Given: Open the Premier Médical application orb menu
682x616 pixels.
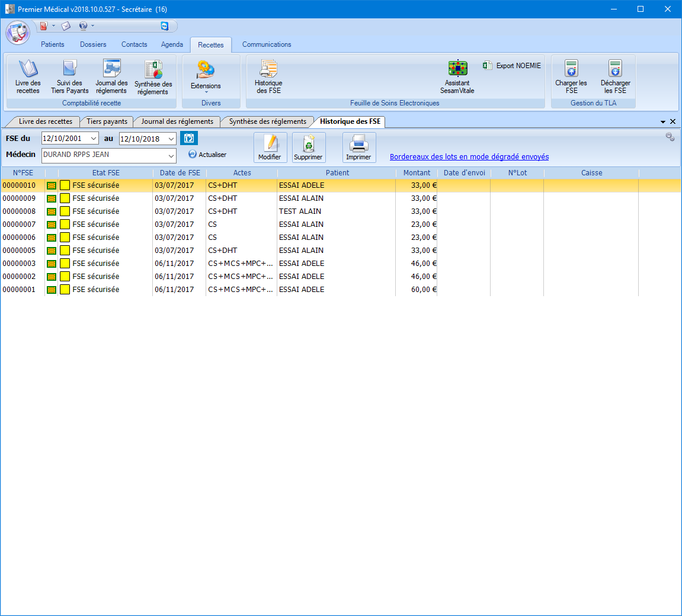Looking at the screenshot, I should tap(18, 33).
